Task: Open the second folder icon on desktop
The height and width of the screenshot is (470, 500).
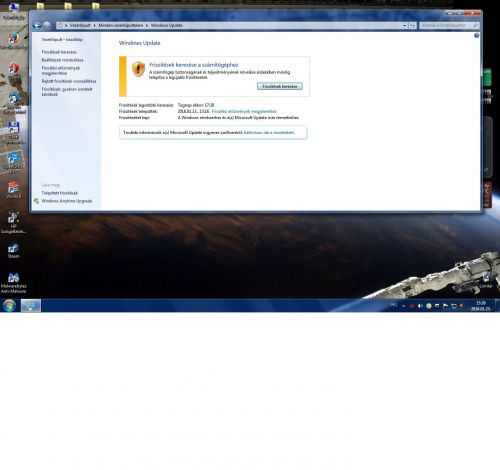Action: point(68,5)
